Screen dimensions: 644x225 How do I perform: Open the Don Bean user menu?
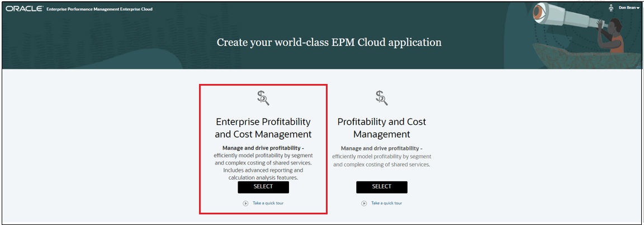[629, 7]
